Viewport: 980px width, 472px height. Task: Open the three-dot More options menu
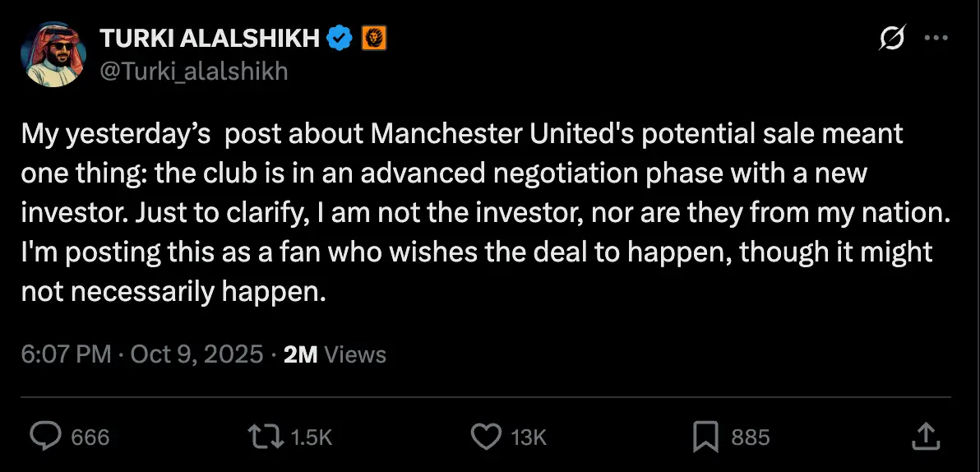coord(937,38)
